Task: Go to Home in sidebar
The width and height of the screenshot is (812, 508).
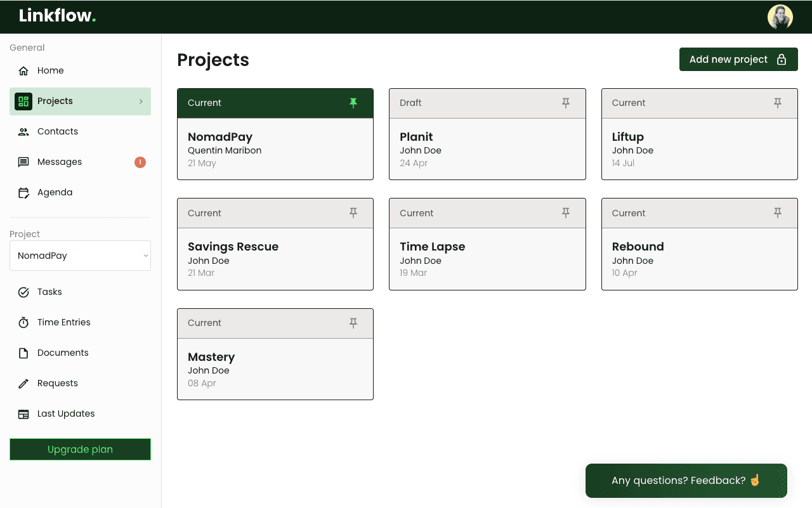Action: pos(80,70)
